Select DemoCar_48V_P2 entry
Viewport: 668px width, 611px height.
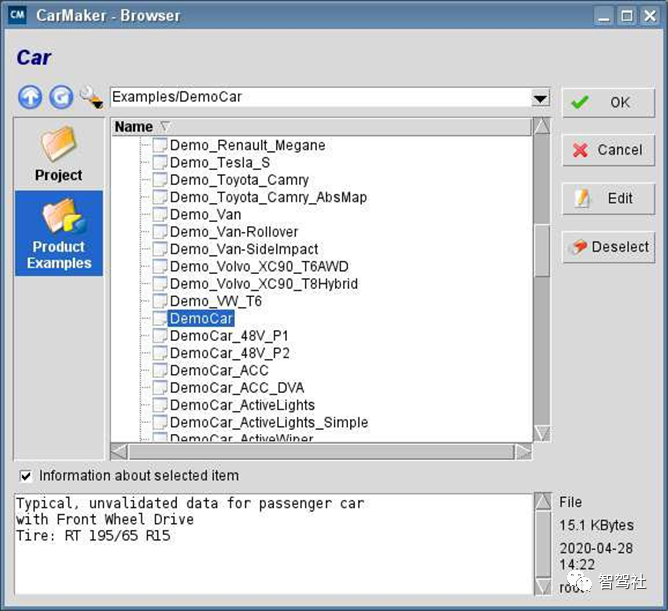point(230,353)
